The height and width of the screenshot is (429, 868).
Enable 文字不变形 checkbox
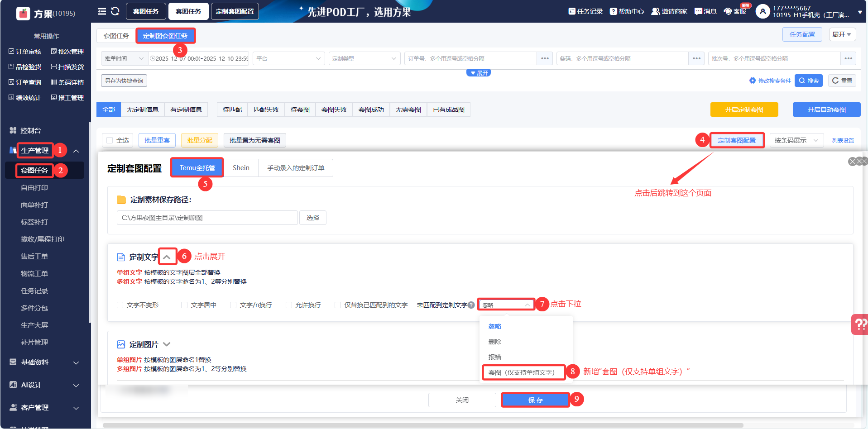click(x=120, y=305)
